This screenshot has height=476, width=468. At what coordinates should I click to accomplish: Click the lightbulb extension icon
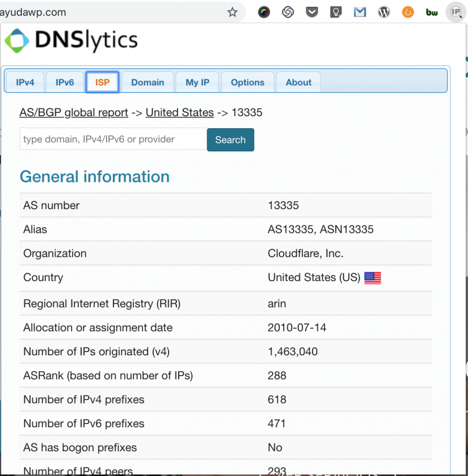click(x=336, y=12)
